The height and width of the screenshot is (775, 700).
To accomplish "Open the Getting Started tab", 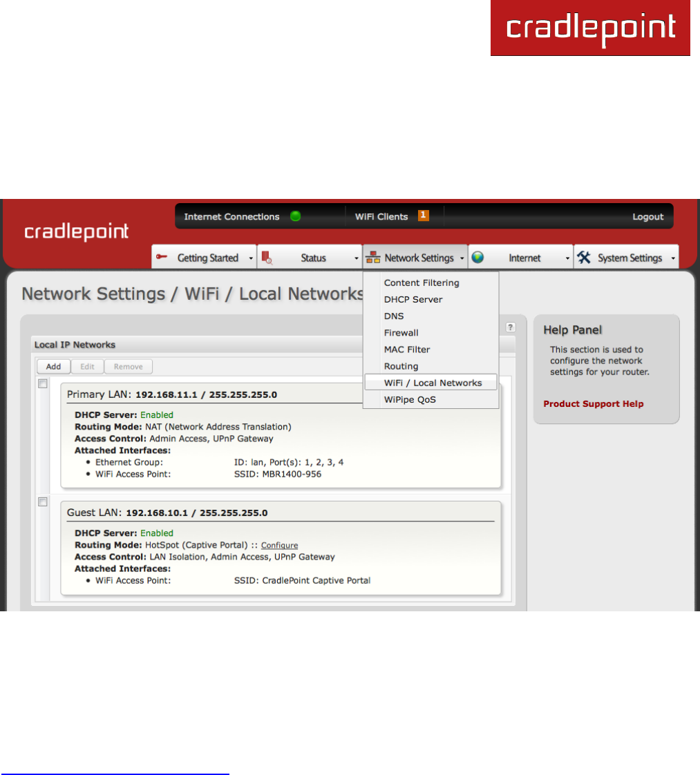I will pos(204,257).
